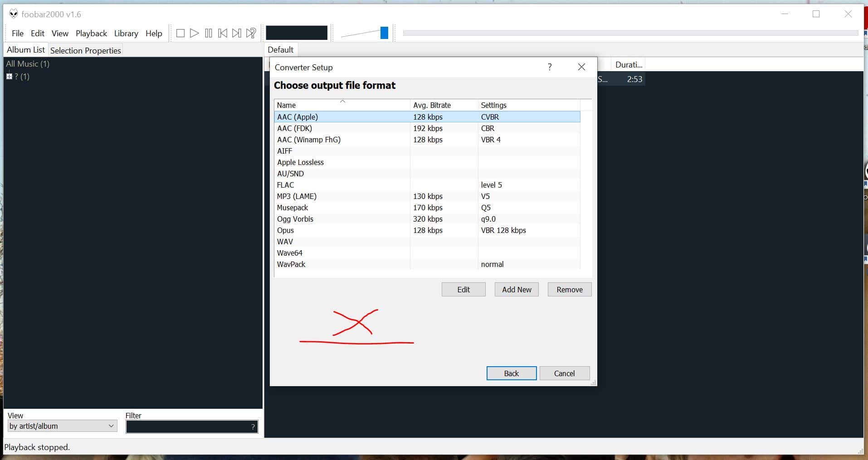Click the Converter Setup help question mark

click(x=550, y=67)
